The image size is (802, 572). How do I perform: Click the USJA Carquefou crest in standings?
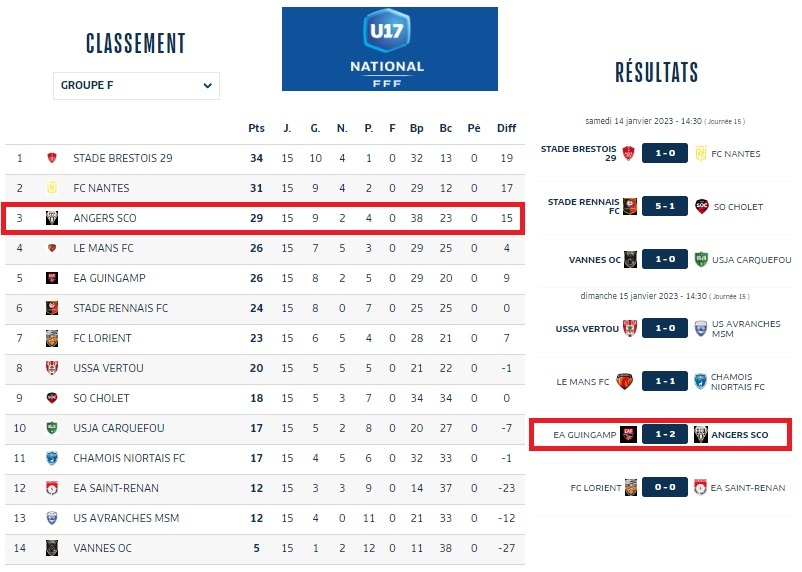click(x=52, y=428)
